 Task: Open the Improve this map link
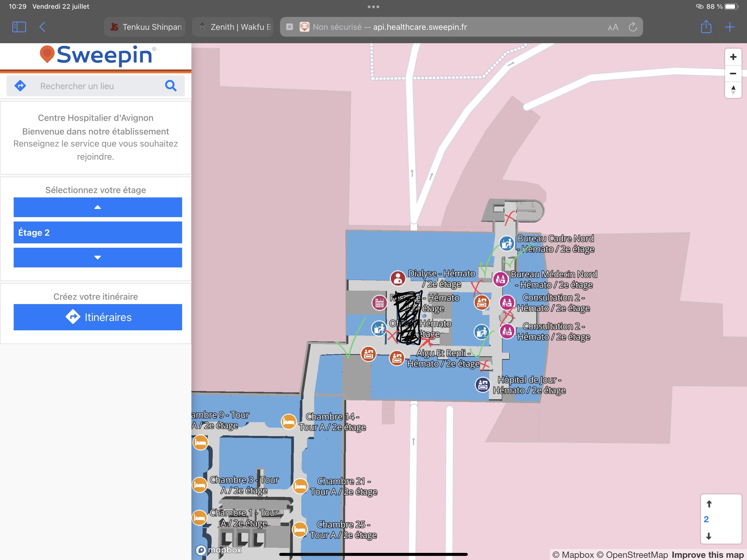[707, 555]
